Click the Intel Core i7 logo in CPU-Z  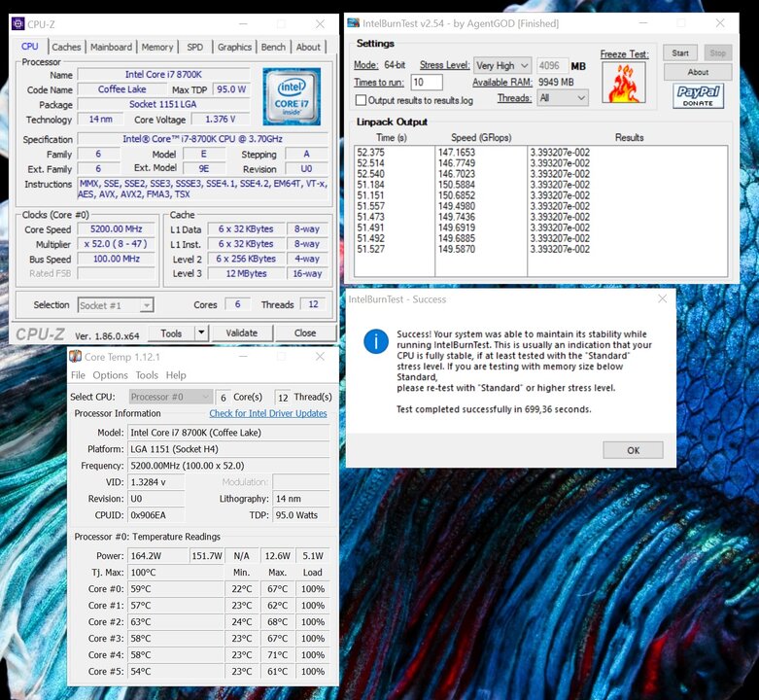pos(292,96)
